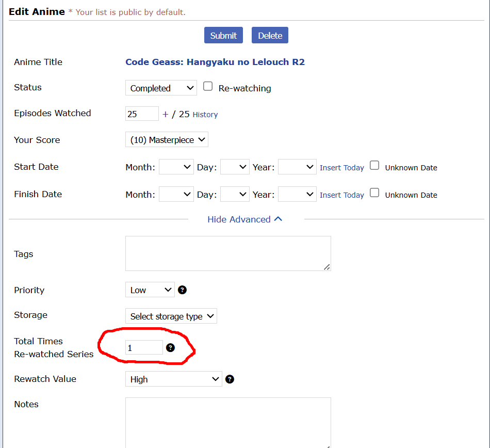This screenshot has width=490, height=448.
Task: Open the episode History link
Action: pos(205,115)
